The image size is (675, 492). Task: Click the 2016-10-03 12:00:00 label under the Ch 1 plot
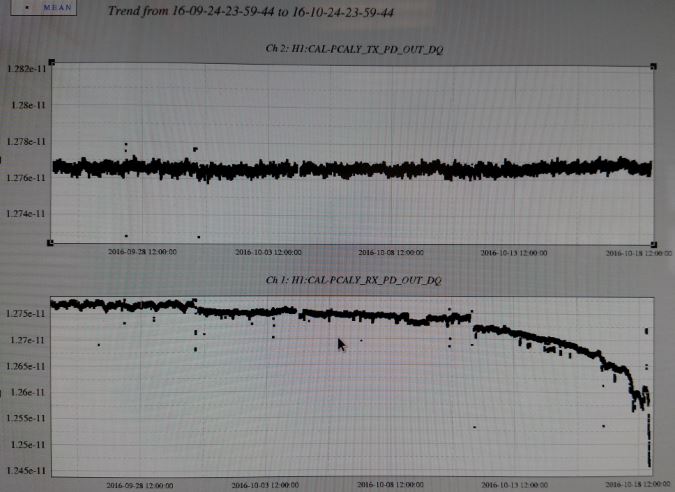click(x=265, y=485)
